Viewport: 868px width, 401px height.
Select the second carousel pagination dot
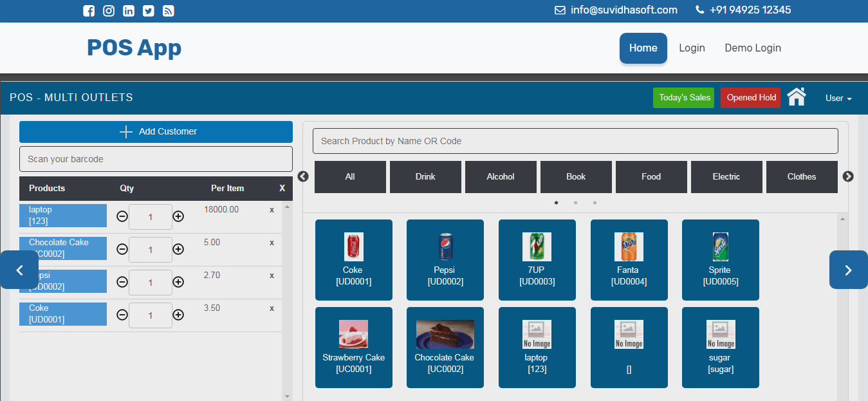click(575, 202)
